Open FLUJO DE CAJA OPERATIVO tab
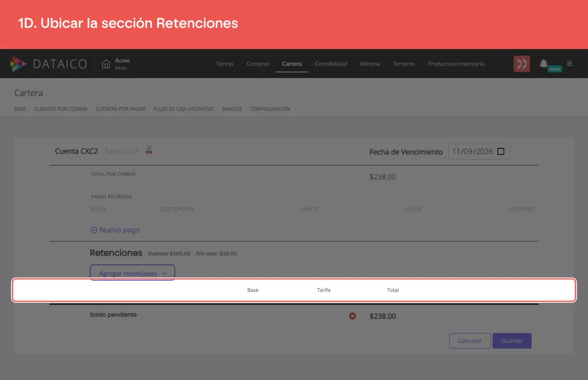Image resolution: width=588 pixels, height=380 pixels. [x=184, y=109]
